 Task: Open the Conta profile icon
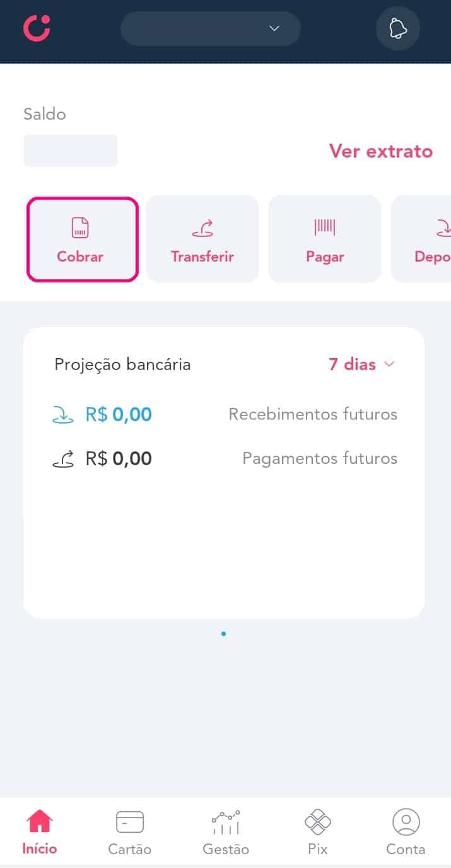point(406,823)
